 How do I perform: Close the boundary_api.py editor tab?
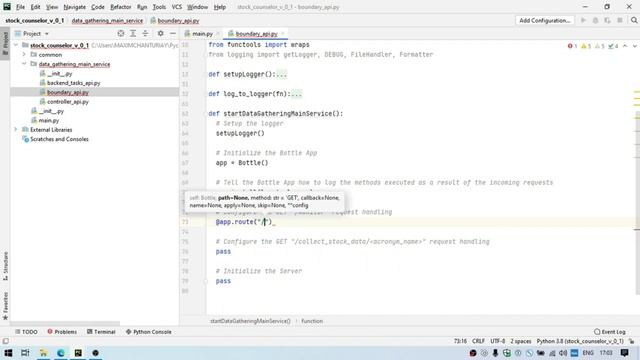[282, 33]
